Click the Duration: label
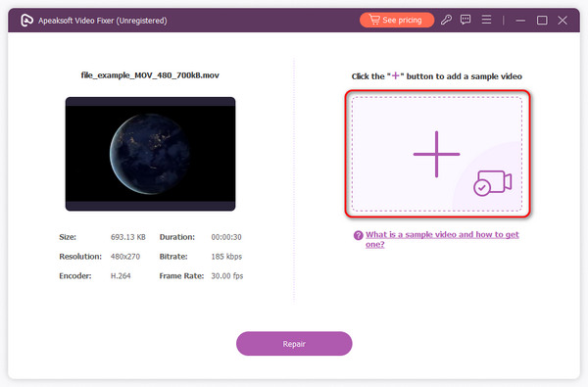 coord(177,237)
